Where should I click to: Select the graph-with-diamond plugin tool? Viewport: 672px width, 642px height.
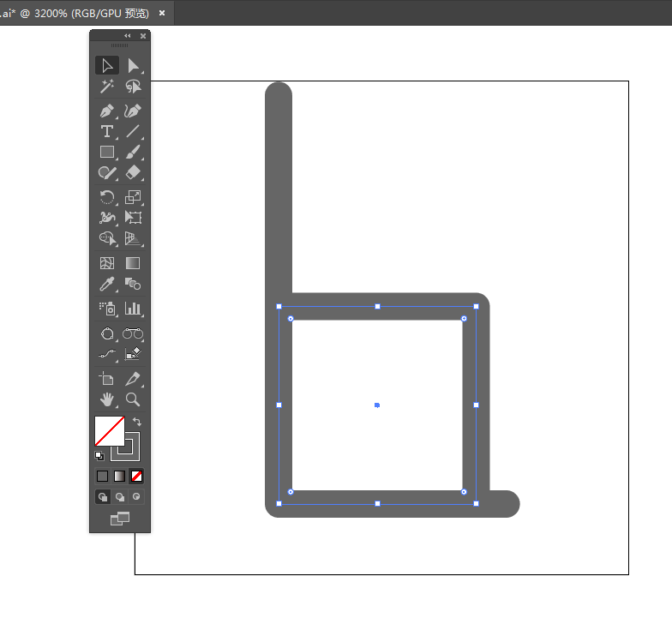tap(133, 354)
